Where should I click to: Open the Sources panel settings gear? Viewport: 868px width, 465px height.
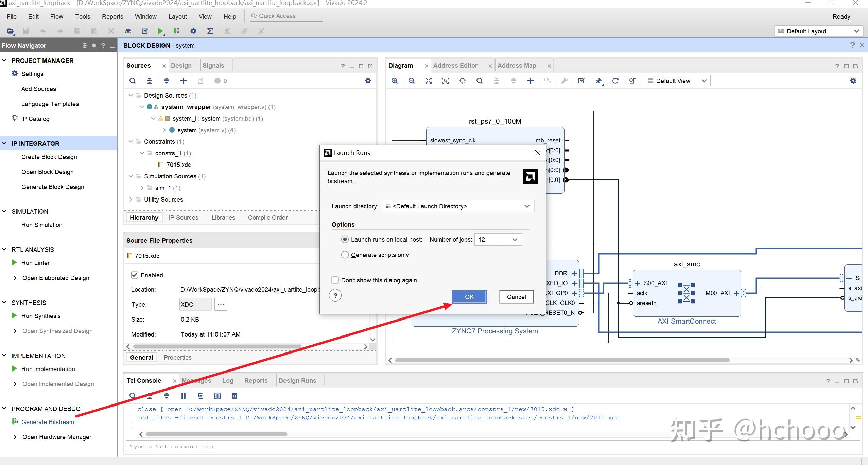click(368, 81)
